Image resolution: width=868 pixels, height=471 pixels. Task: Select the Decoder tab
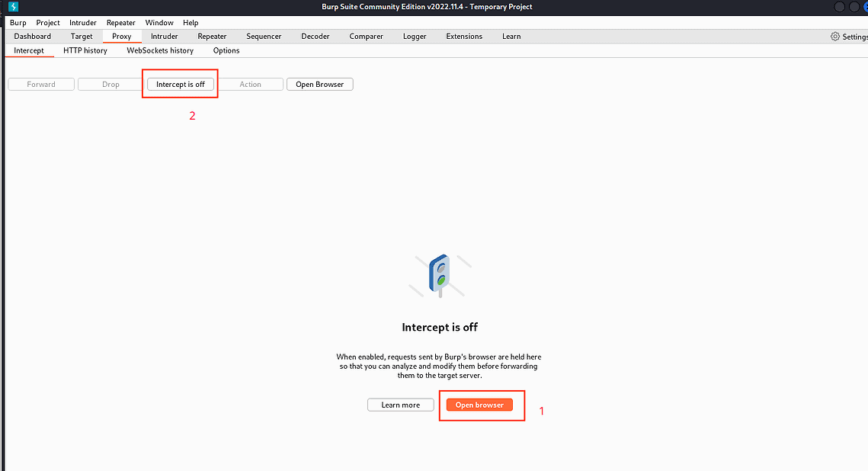point(315,37)
